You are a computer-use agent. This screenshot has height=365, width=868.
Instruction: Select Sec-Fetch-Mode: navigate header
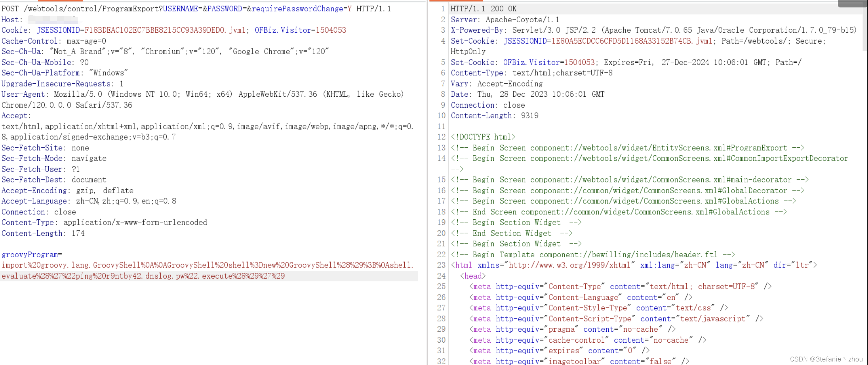point(54,158)
